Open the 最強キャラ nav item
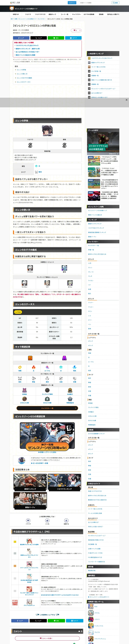 52,14
